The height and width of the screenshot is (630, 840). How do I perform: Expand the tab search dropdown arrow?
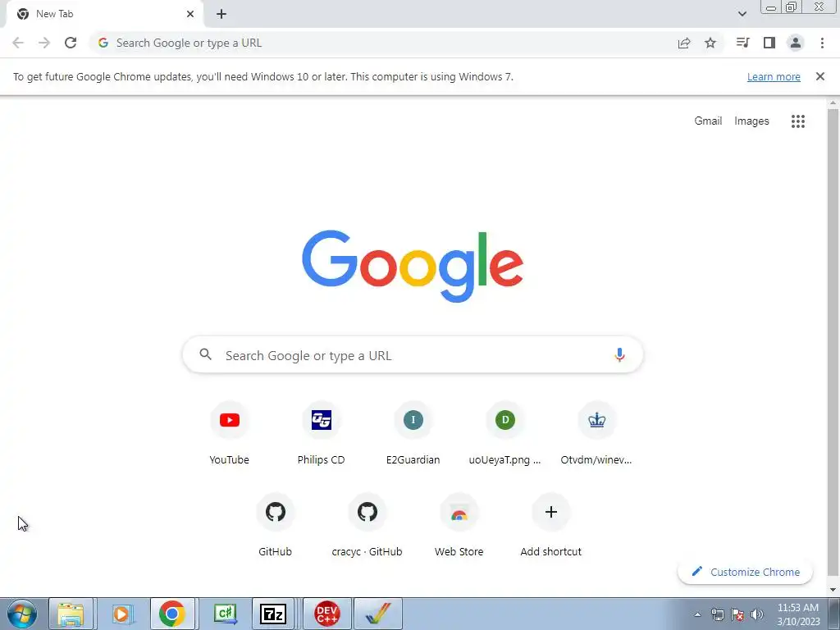click(x=742, y=14)
